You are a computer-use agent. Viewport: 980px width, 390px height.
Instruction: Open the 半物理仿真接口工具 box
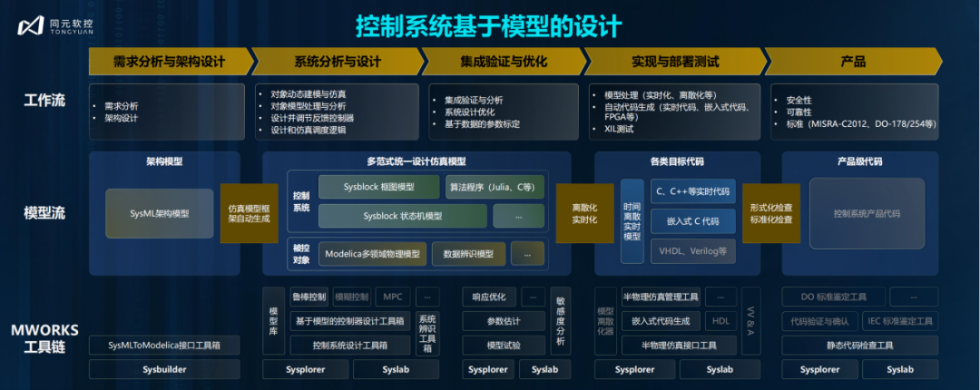click(x=679, y=345)
